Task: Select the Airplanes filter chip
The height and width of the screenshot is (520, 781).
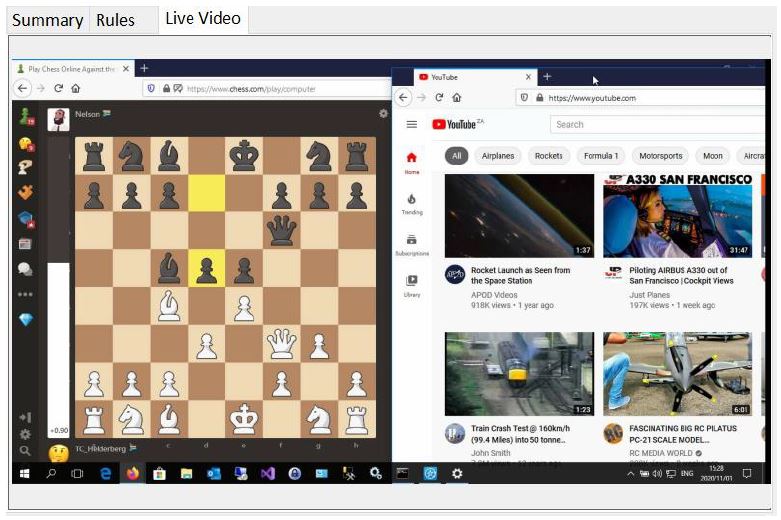Action: point(498,156)
